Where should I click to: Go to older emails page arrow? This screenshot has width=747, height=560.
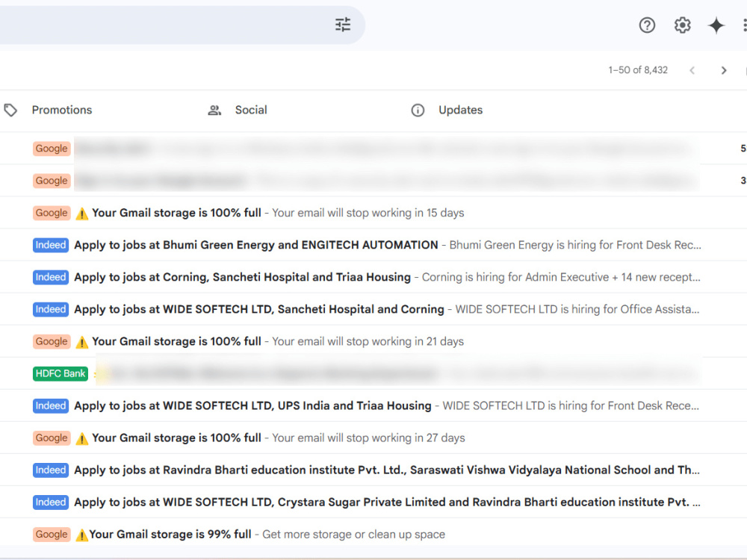(724, 70)
